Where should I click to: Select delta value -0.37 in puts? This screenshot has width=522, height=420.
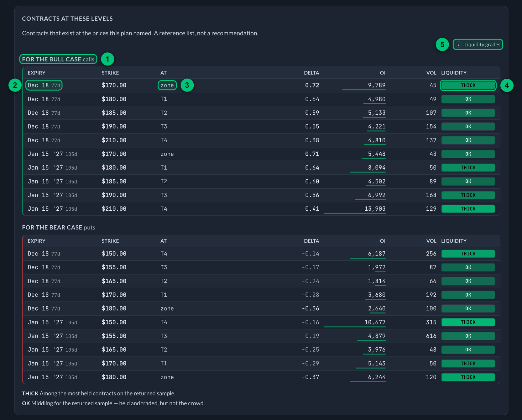pyautogui.click(x=311, y=377)
